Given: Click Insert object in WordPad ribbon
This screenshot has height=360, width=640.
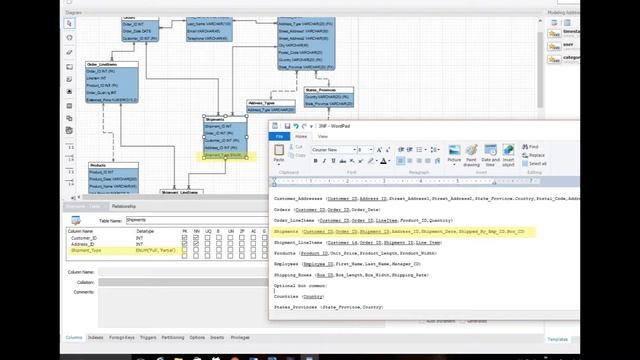Looking at the screenshot, I should coord(508,155).
